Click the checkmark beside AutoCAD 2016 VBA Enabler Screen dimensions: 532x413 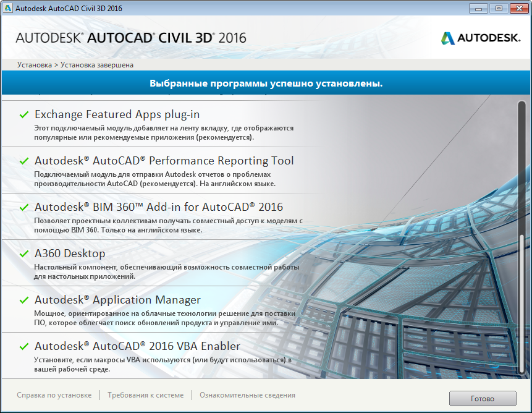click(24, 346)
